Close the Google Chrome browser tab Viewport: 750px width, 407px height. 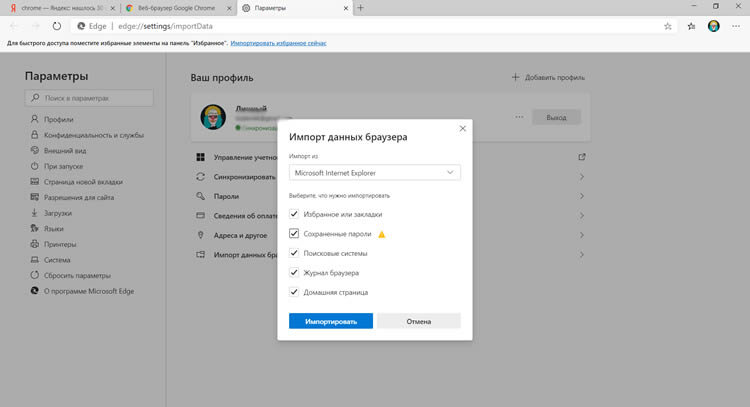coord(229,8)
